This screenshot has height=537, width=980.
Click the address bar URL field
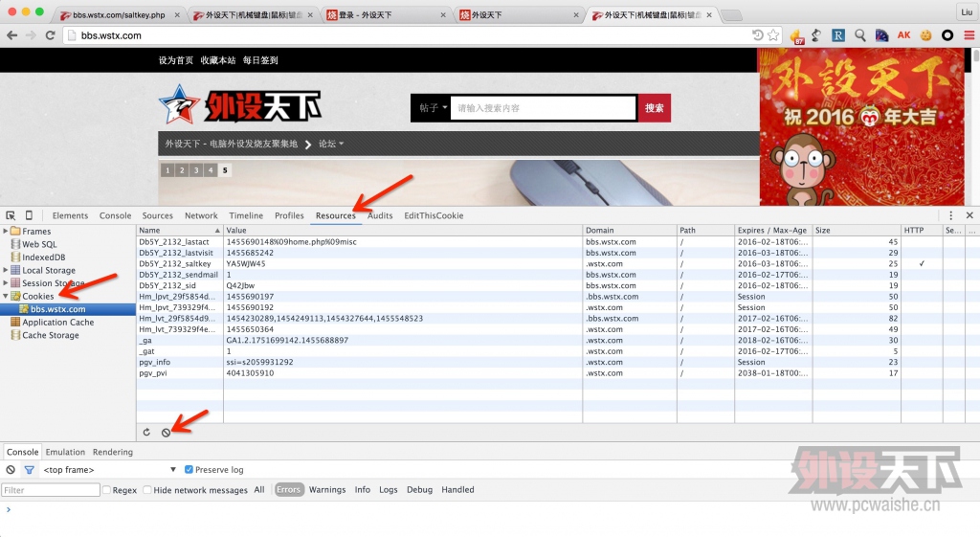click(x=406, y=35)
